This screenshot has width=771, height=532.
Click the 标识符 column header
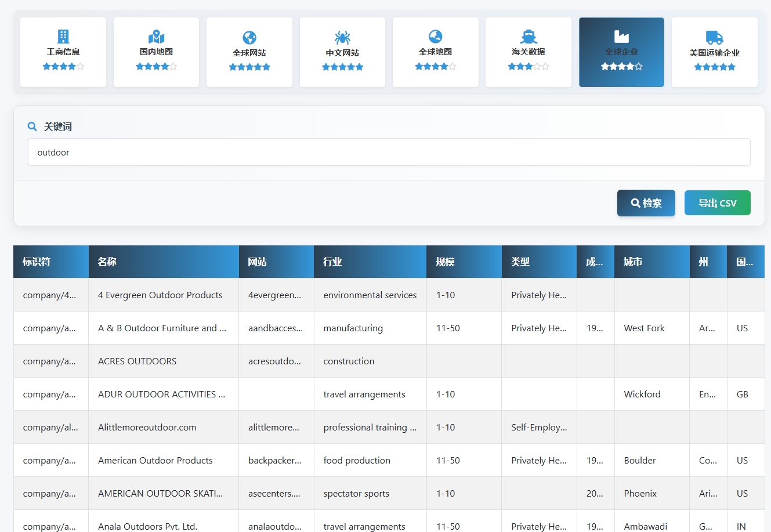point(51,262)
